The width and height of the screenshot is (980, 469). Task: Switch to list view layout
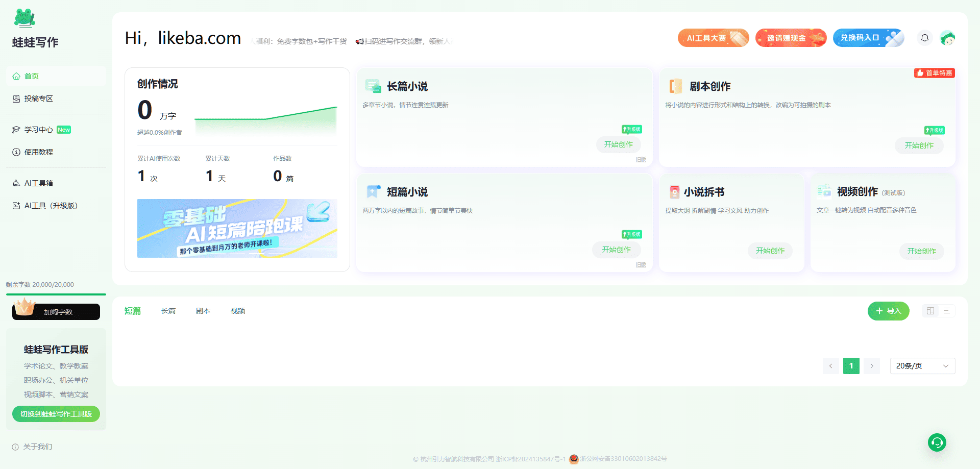pyautogui.click(x=946, y=311)
